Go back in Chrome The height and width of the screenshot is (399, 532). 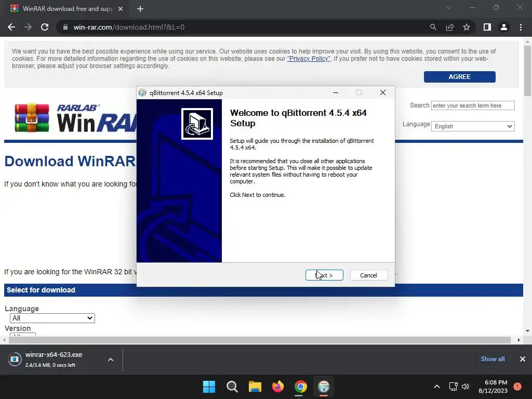click(x=11, y=27)
